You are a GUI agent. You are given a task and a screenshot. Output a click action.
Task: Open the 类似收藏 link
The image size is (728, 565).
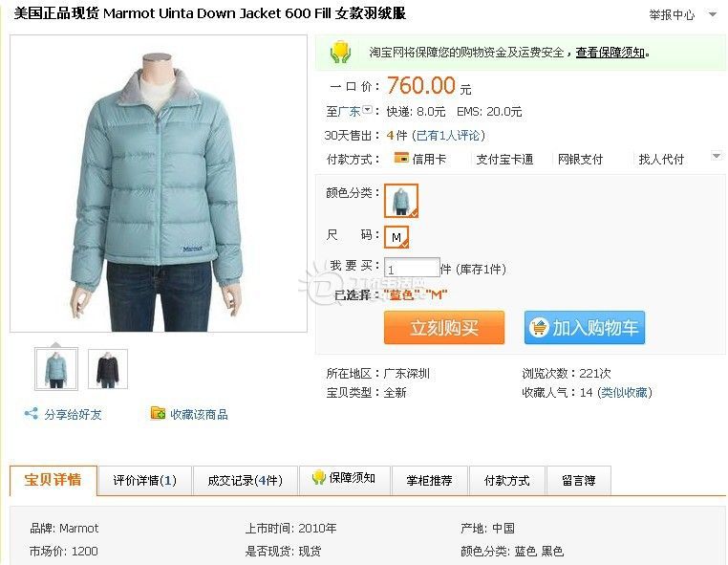pos(625,393)
